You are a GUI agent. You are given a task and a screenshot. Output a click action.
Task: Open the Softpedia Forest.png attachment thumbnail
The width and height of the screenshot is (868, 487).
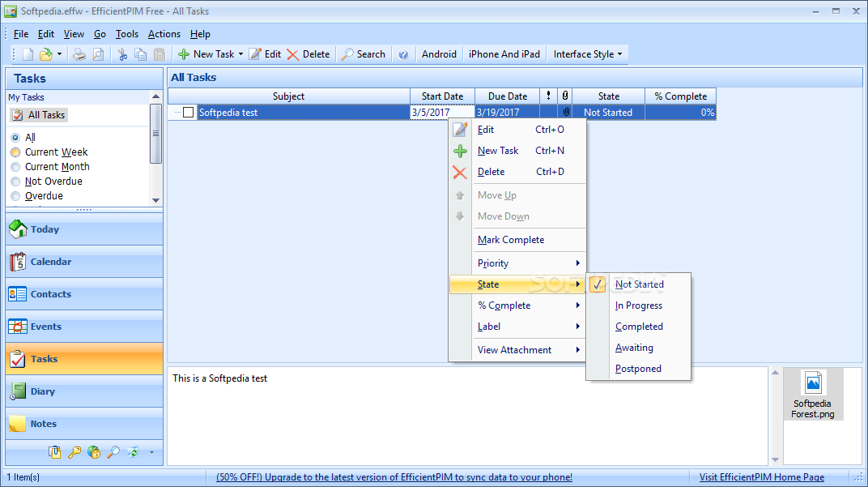point(813,395)
